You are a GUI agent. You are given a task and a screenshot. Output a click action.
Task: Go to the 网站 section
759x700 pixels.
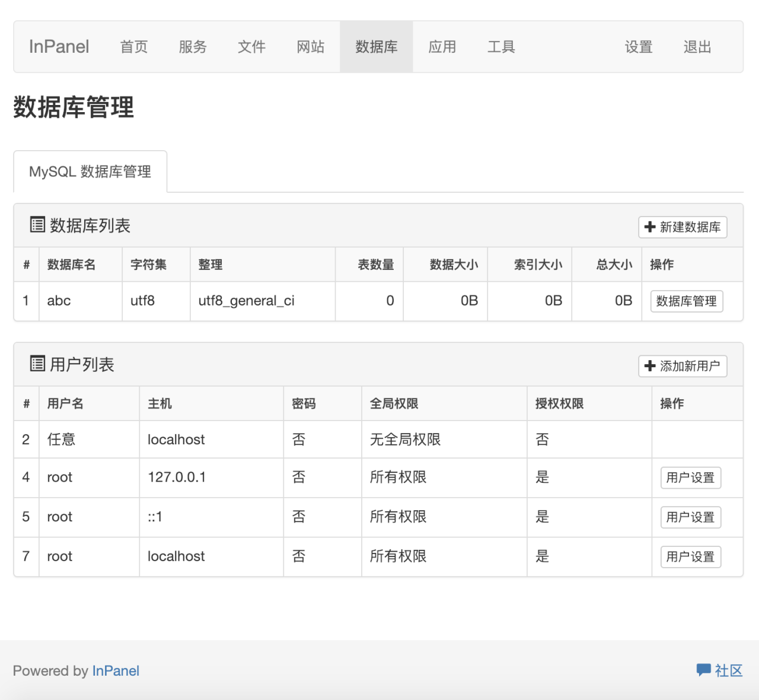(x=310, y=46)
